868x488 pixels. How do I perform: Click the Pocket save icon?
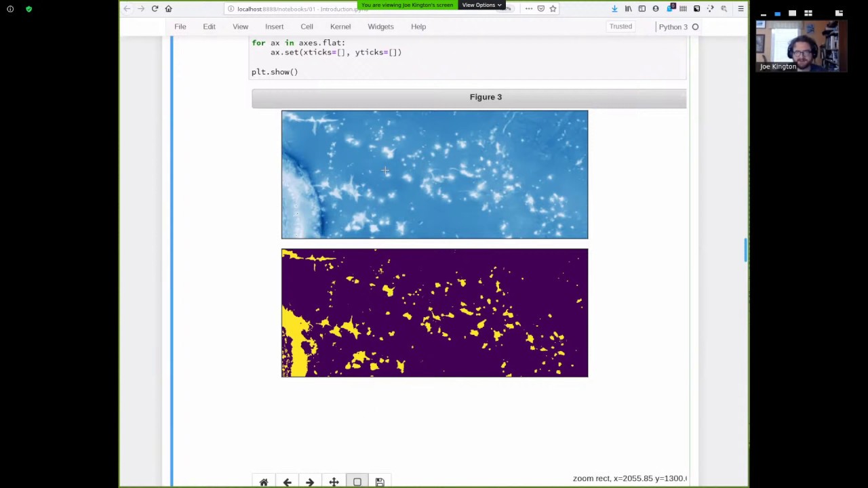coord(541,9)
